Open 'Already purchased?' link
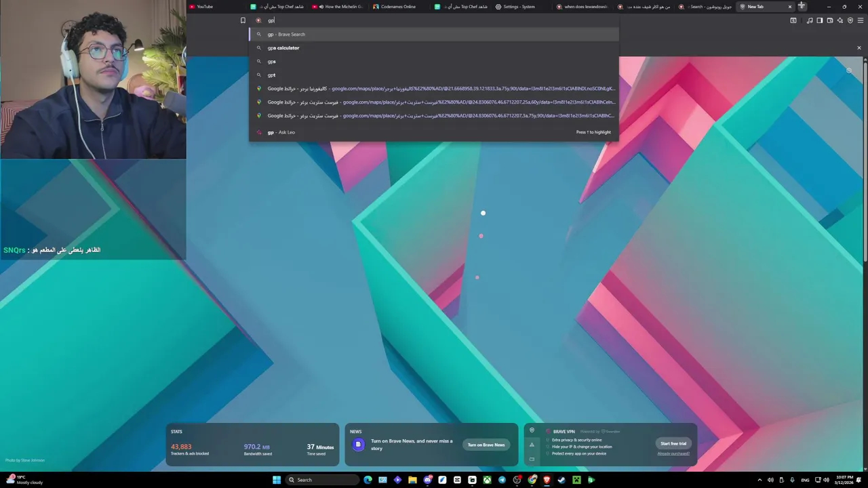 (673, 453)
